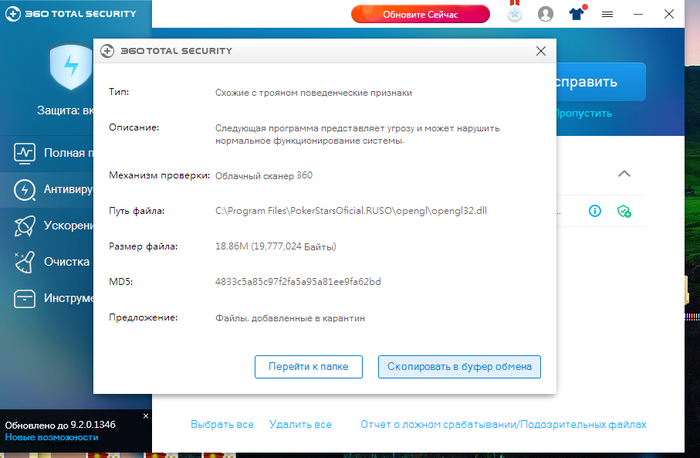Click the trojan type description text
This screenshot has width=700, height=458.
313,93
